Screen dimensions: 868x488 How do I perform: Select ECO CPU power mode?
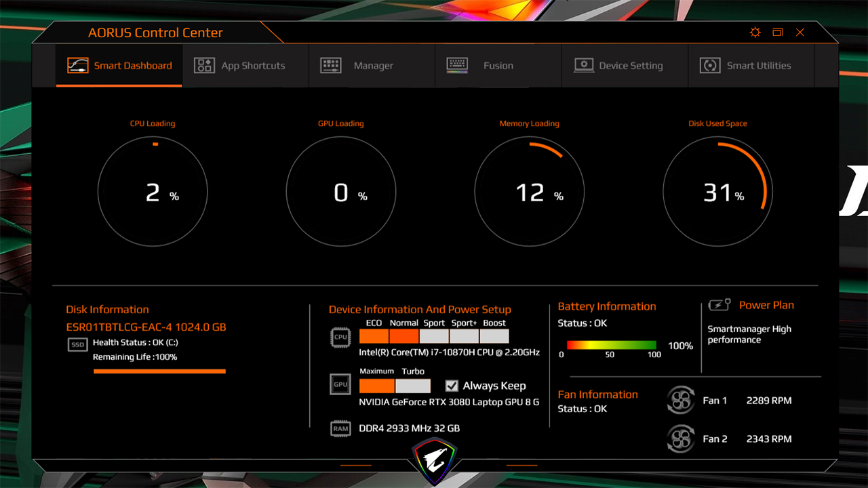click(374, 336)
